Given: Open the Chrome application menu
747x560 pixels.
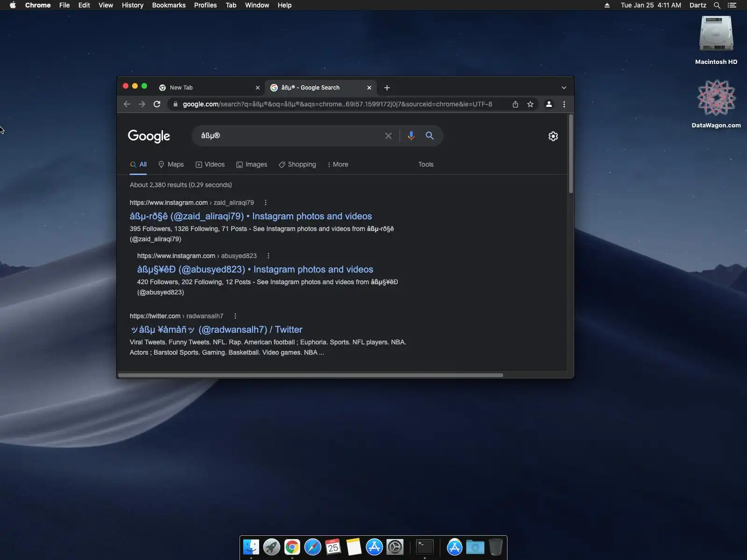Looking at the screenshot, I should (x=38, y=5).
